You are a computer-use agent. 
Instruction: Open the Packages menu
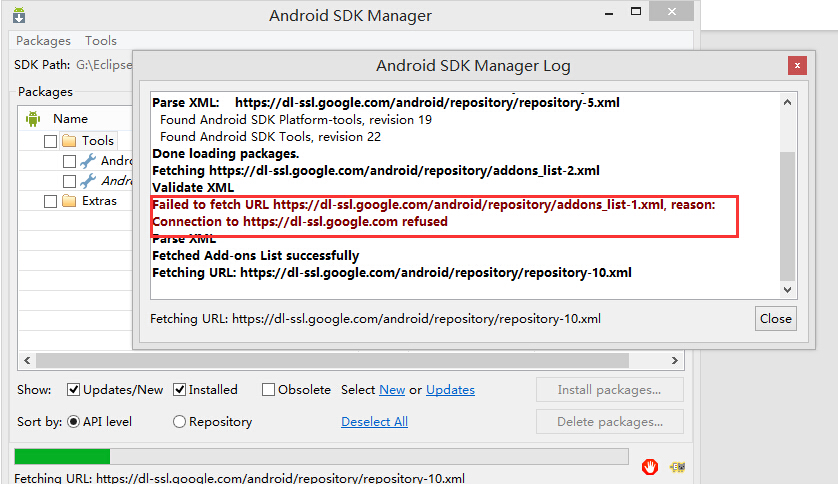43,41
